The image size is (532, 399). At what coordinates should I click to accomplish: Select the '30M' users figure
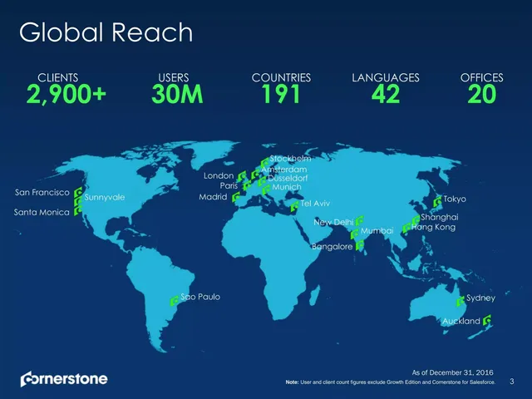(x=177, y=94)
